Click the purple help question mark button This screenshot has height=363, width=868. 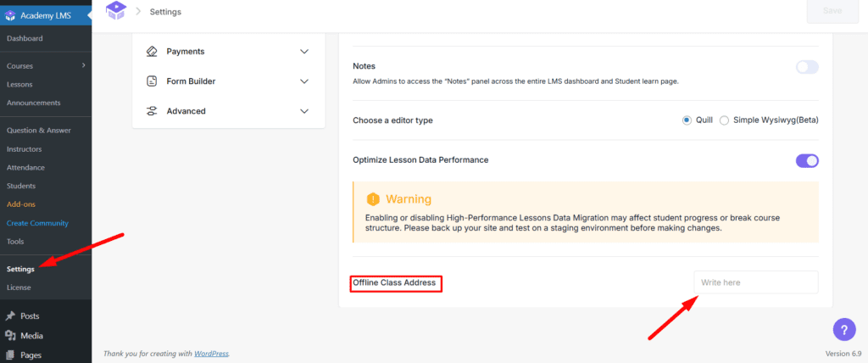pyautogui.click(x=844, y=329)
